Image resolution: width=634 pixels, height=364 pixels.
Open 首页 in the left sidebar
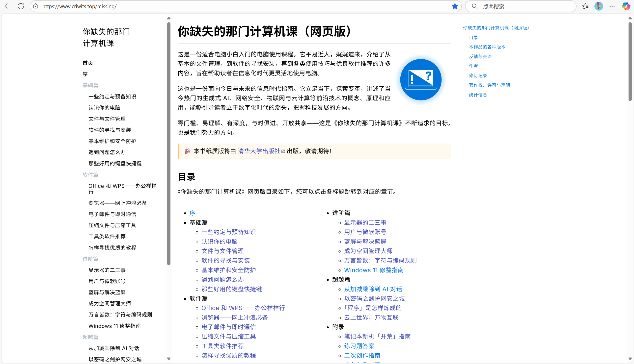click(88, 63)
